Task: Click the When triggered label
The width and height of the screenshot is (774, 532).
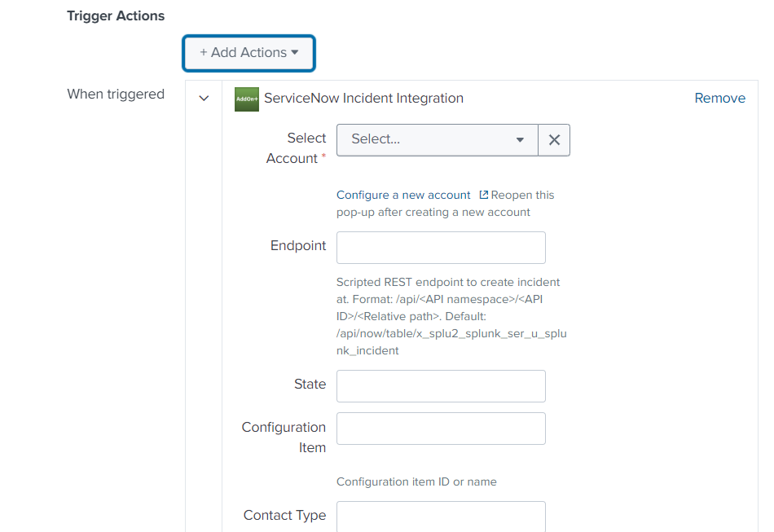Action: 116,95
